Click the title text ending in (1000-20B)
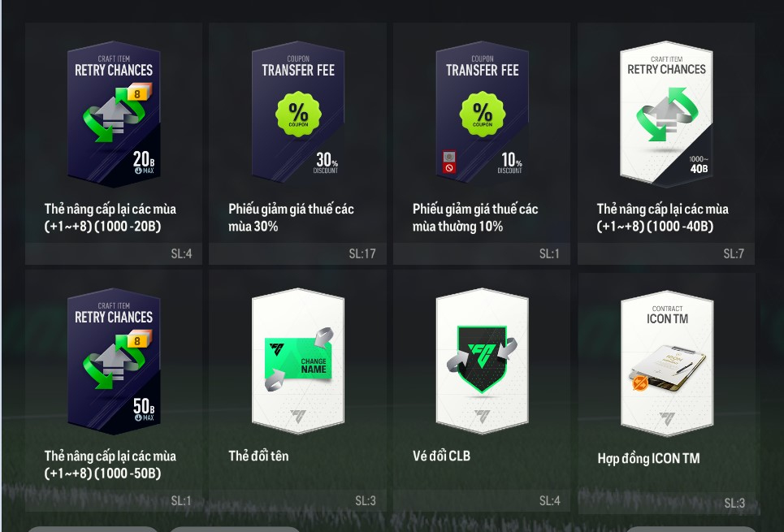The height and width of the screenshot is (532, 784). pos(110,218)
